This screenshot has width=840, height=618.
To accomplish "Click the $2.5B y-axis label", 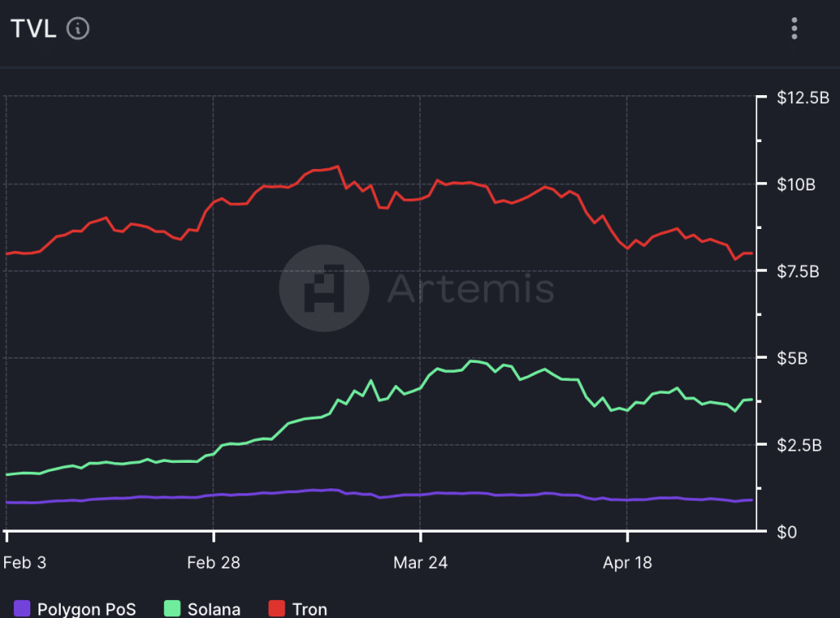I will click(x=798, y=446).
